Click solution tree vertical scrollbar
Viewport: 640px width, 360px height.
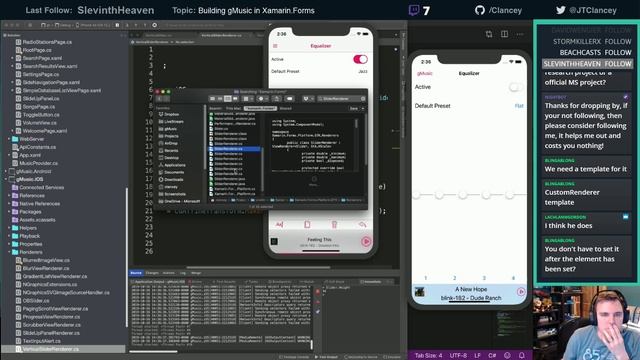(x=127, y=257)
